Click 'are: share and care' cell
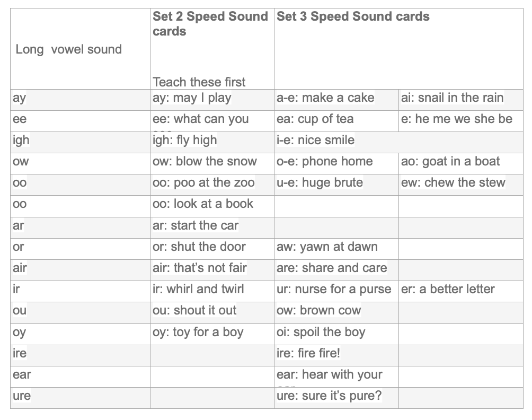The width and height of the screenshot is (532, 420). [332, 268]
